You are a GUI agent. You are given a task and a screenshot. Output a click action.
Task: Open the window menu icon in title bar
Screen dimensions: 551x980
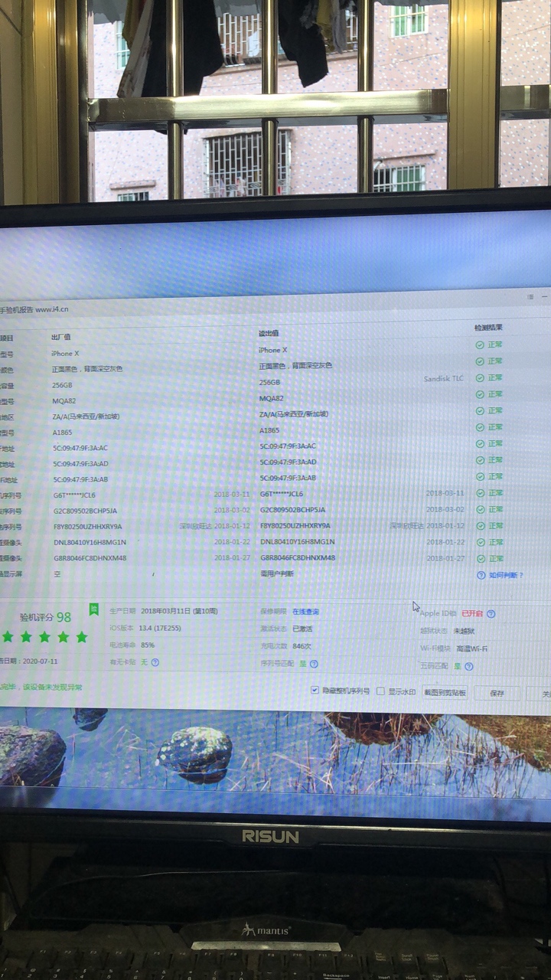click(x=530, y=296)
